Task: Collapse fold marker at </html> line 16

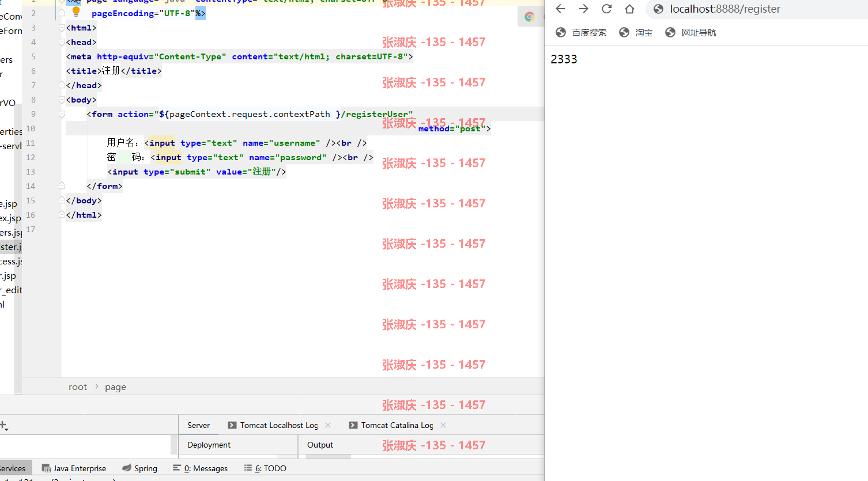Action: (62, 215)
